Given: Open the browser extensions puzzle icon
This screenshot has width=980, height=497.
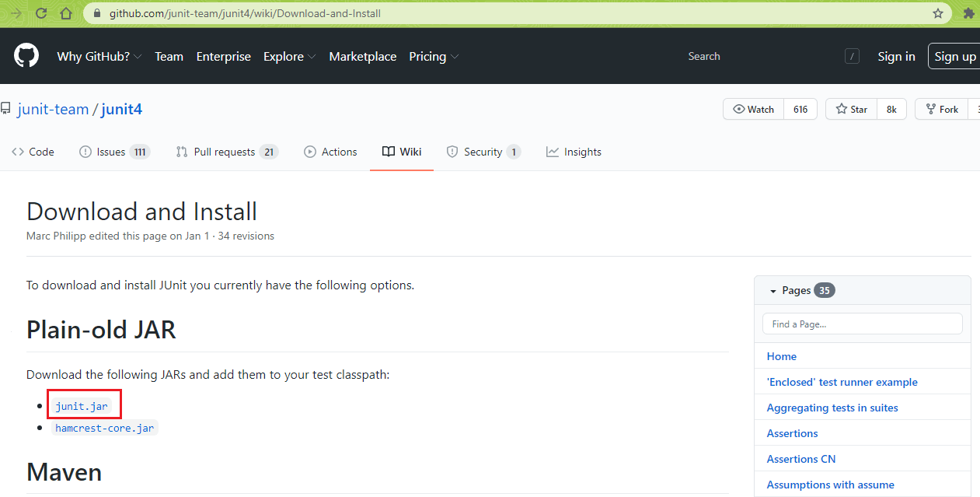Looking at the screenshot, I should 968,13.
